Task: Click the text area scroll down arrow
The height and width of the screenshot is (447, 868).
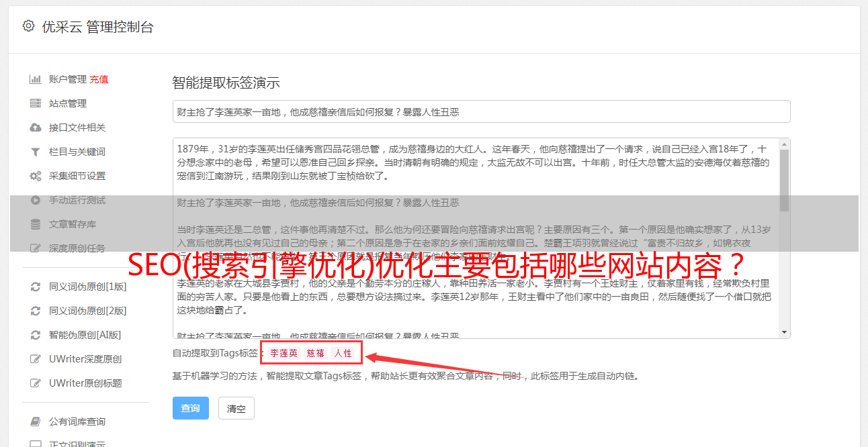Action: 785,333
